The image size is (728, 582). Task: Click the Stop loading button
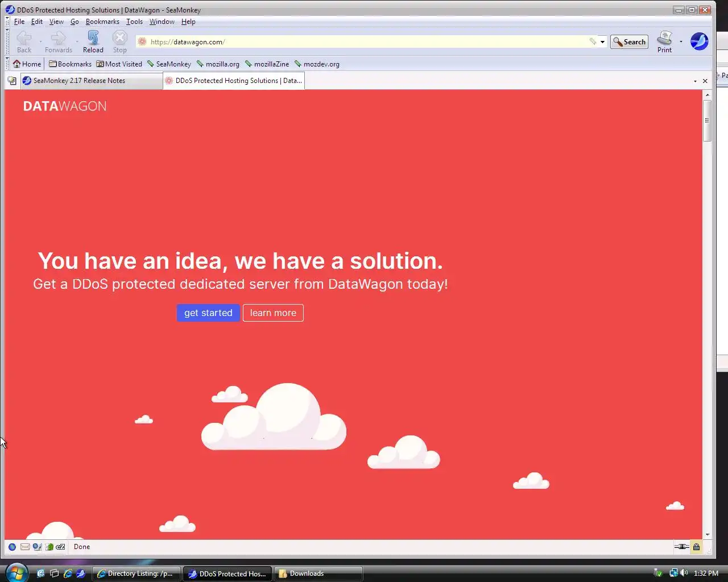119,42
